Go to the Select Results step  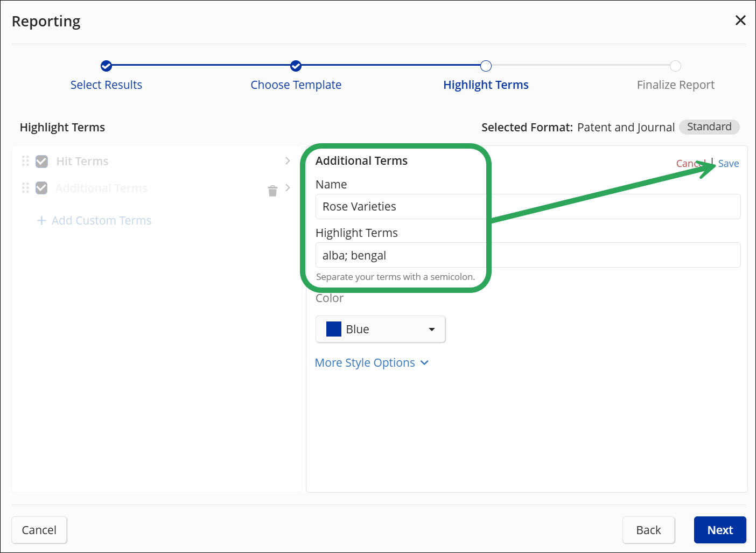pos(106,85)
